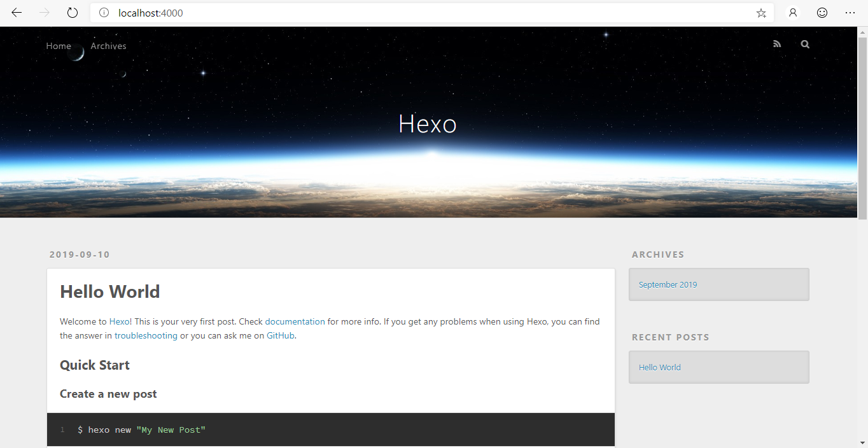Open the RSS feed icon

[x=777, y=44]
